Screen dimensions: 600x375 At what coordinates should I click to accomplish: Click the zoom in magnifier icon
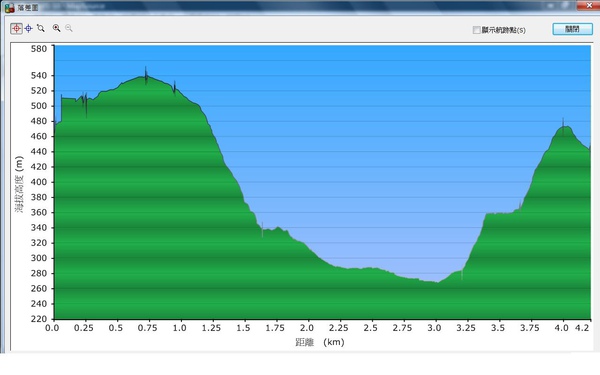[57, 28]
